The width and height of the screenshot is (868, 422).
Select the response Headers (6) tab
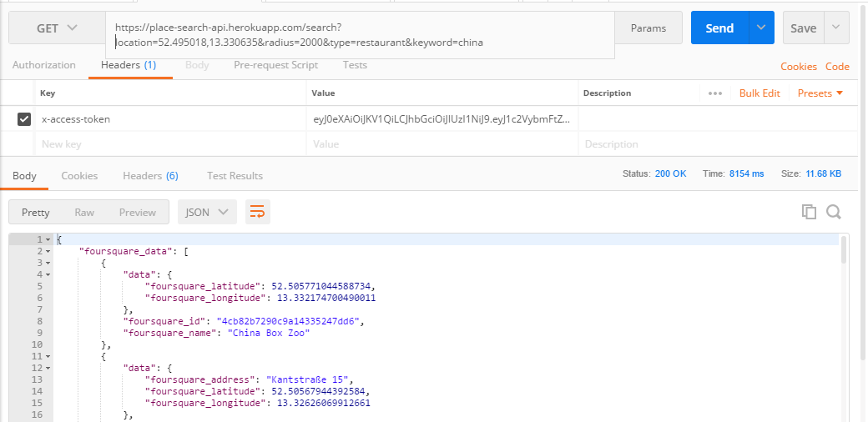tap(150, 176)
